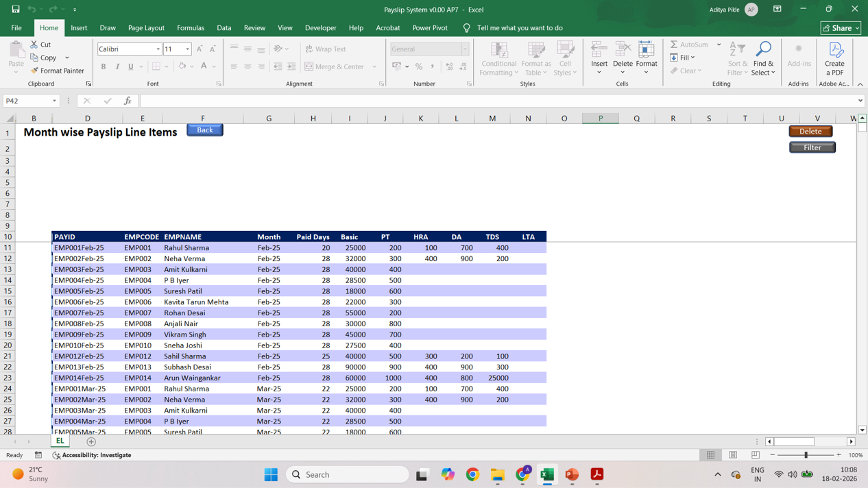
Task: Expand the Name Box dropdown
Action: [x=54, y=101]
